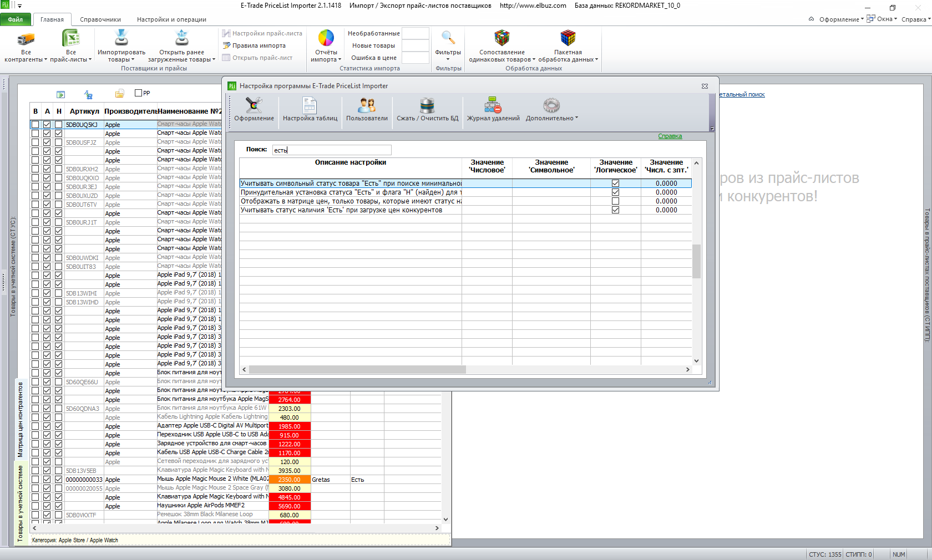The height and width of the screenshot is (560, 932).
Task: Click app PLI icon in main title bar
Action: 5,5
